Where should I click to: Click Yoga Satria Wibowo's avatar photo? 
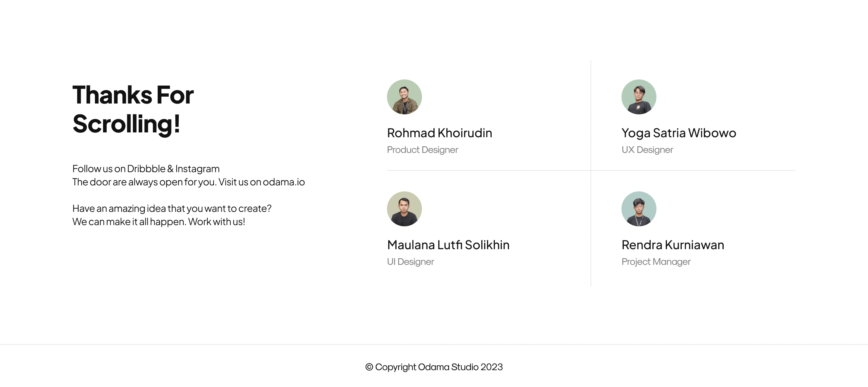coord(639,97)
